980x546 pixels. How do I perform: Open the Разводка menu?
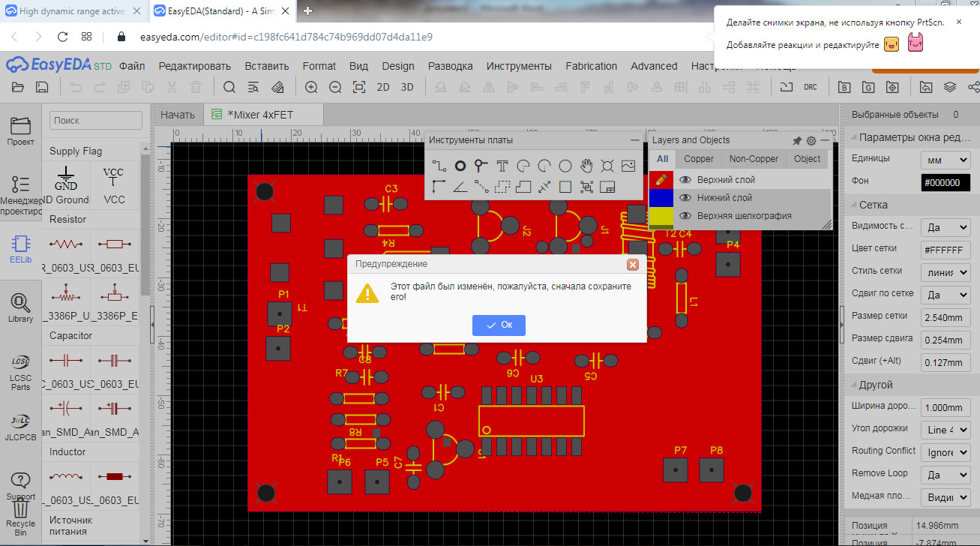pyautogui.click(x=450, y=66)
